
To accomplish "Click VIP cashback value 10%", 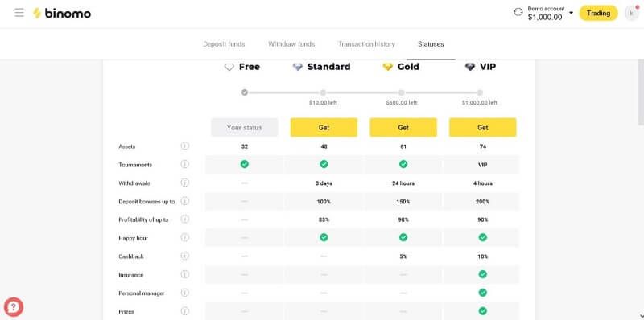I will click(x=482, y=256).
